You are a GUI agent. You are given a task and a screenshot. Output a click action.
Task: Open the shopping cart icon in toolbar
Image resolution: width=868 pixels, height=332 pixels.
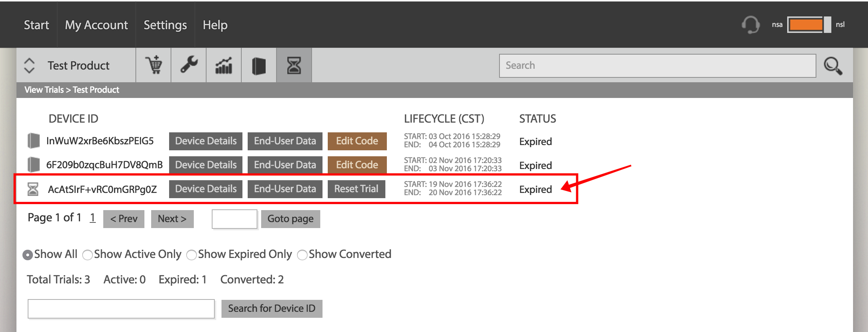tap(153, 65)
